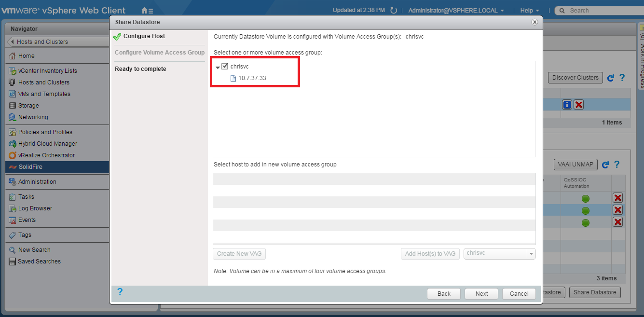Click the Home house icon in Navigator

coord(13,56)
